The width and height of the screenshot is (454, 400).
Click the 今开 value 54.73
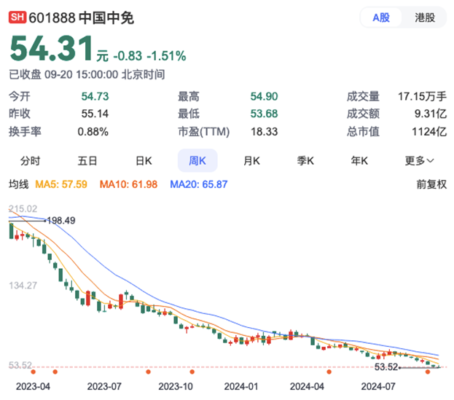pos(95,96)
